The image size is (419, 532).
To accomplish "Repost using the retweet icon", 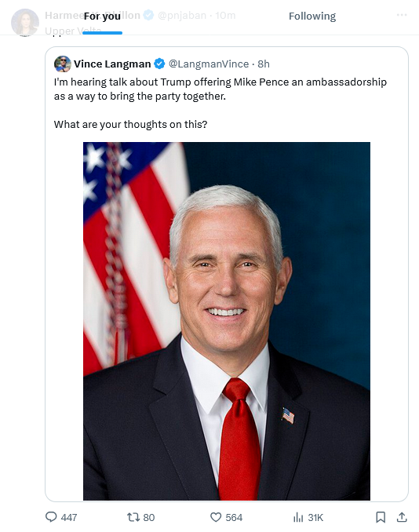I will pos(133,517).
